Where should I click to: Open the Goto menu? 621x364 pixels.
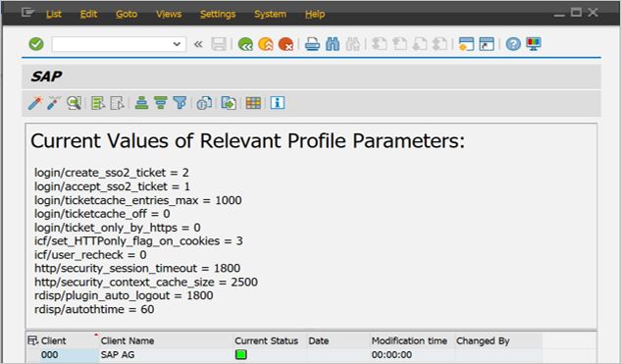127,14
